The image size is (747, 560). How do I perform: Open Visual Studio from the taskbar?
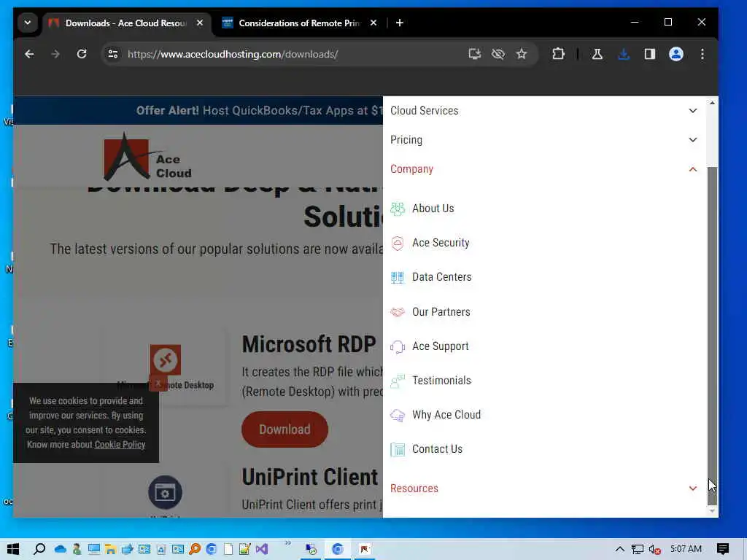[x=262, y=549]
